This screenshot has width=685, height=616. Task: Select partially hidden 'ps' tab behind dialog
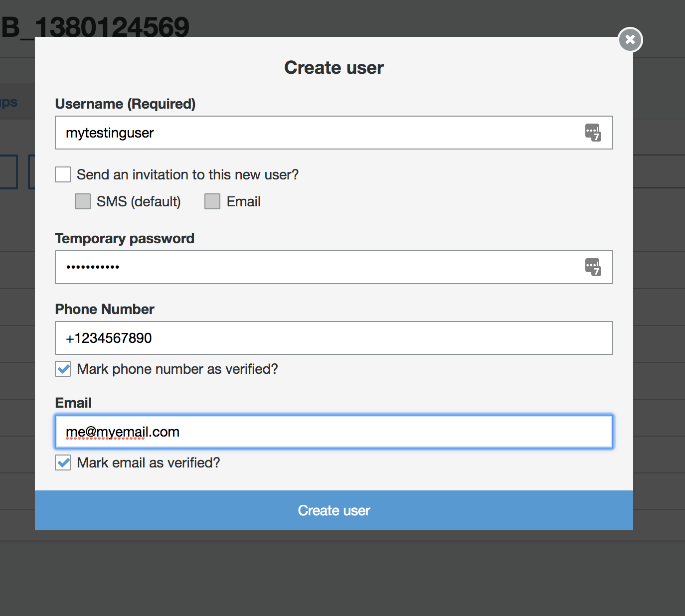coord(8,102)
